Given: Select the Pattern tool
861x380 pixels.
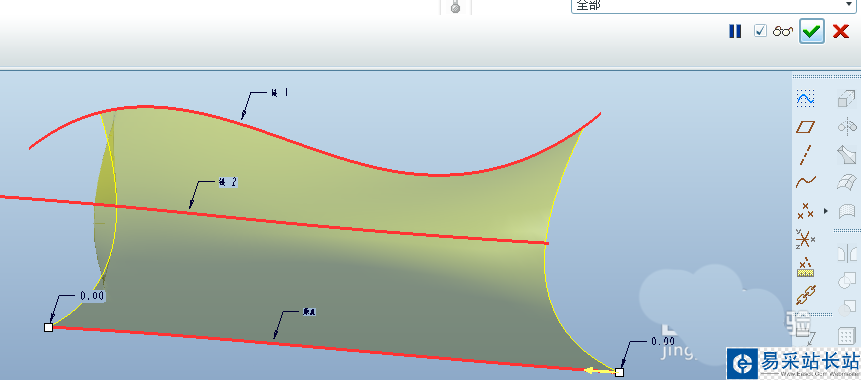Looking at the screenshot, I should click(x=847, y=336).
